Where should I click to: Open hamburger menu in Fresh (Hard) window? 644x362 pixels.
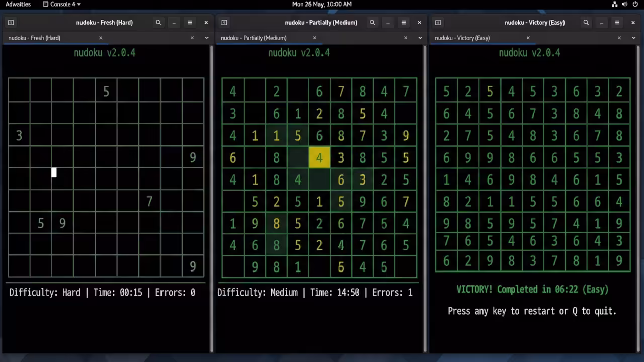point(190,23)
